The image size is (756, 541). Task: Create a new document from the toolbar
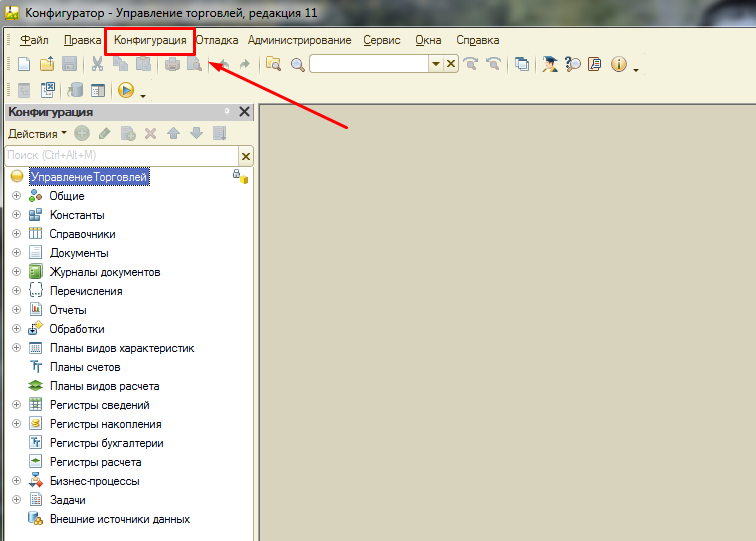(x=24, y=64)
